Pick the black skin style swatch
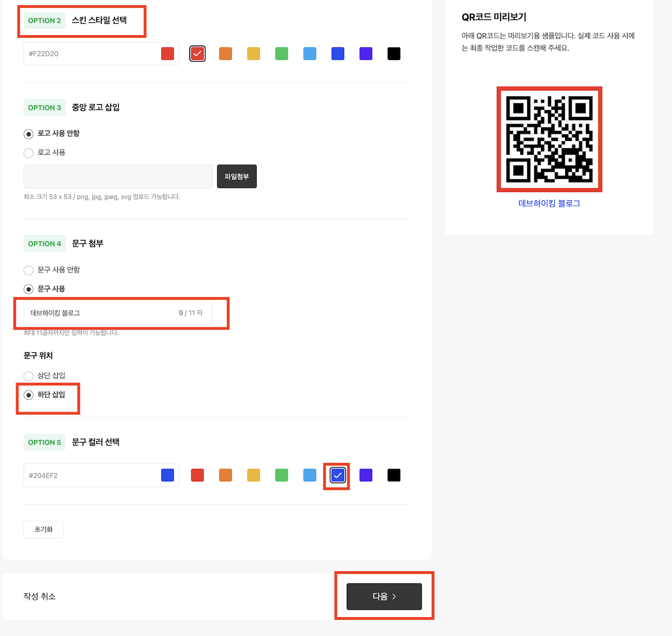 click(394, 53)
